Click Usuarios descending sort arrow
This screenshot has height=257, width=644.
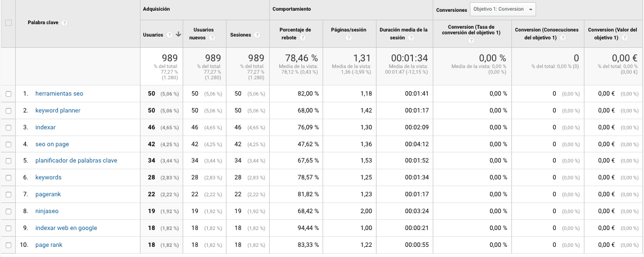click(x=178, y=34)
